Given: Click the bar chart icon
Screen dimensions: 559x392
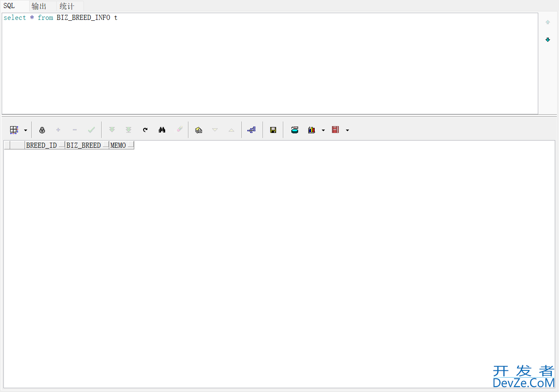Looking at the screenshot, I should coord(312,130).
